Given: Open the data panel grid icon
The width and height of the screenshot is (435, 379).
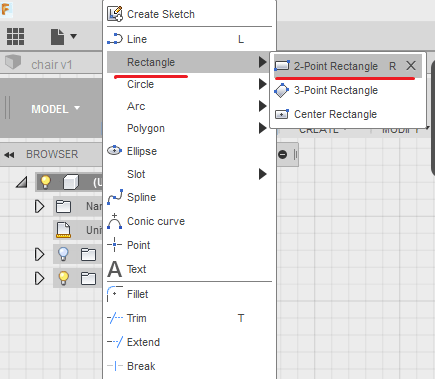Looking at the screenshot, I should click(x=15, y=36).
